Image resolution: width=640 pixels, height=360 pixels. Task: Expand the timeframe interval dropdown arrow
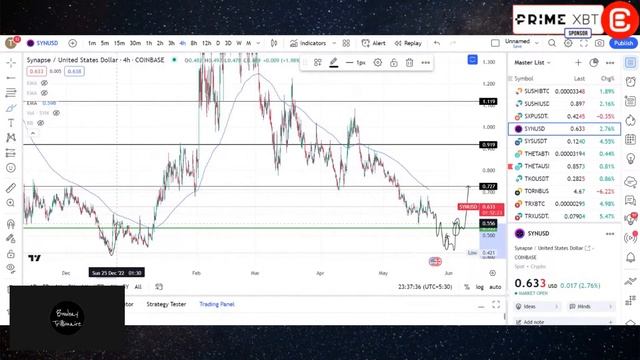[x=258, y=43]
